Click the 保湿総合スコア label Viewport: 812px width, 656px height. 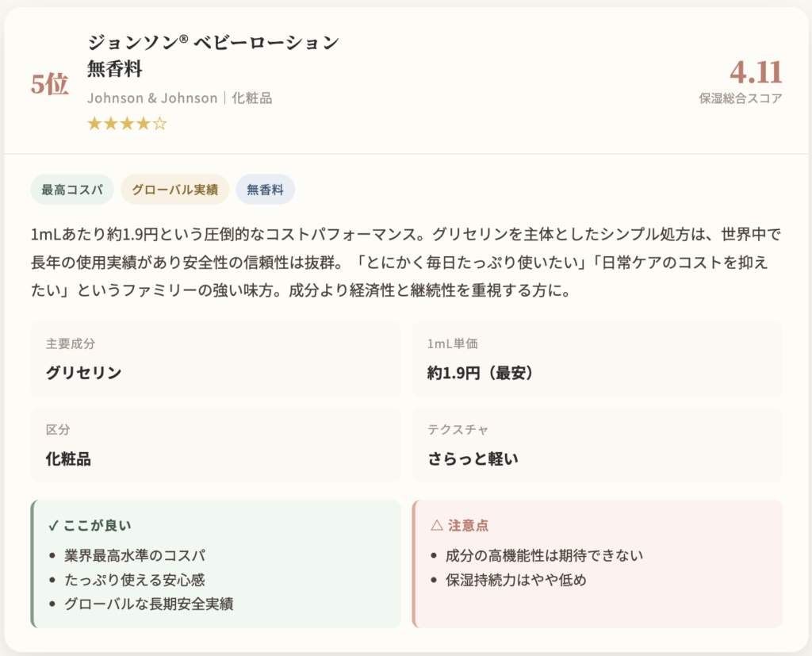tap(741, 98)
